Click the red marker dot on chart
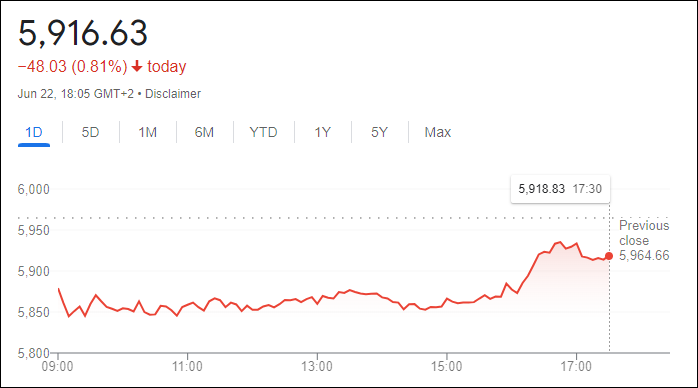Image resolution: width=698 pixels, height=388 pixels. click(609, 256)
